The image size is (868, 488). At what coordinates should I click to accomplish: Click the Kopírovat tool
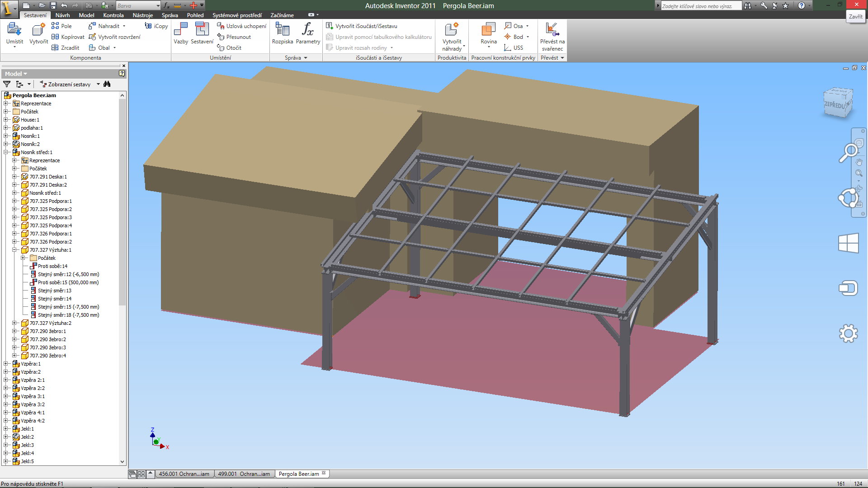click(68, 37)
